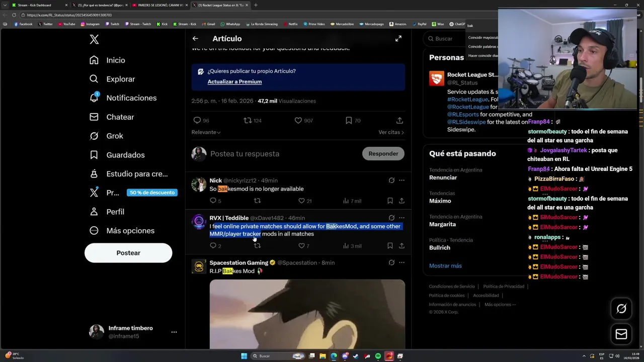Open Notificaciones with the bell icon

pos(123,98)
